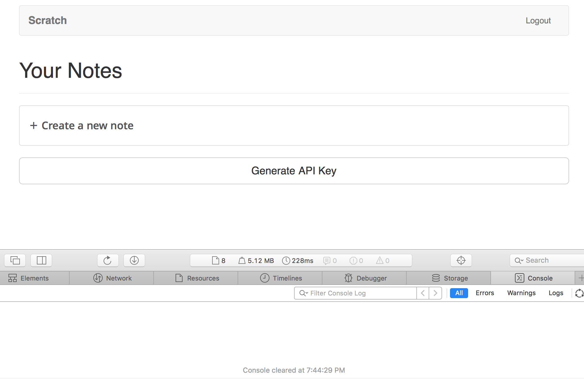Click the add new tab plus icon
This screenshot has height=392, width=584.
coord(580,278)
